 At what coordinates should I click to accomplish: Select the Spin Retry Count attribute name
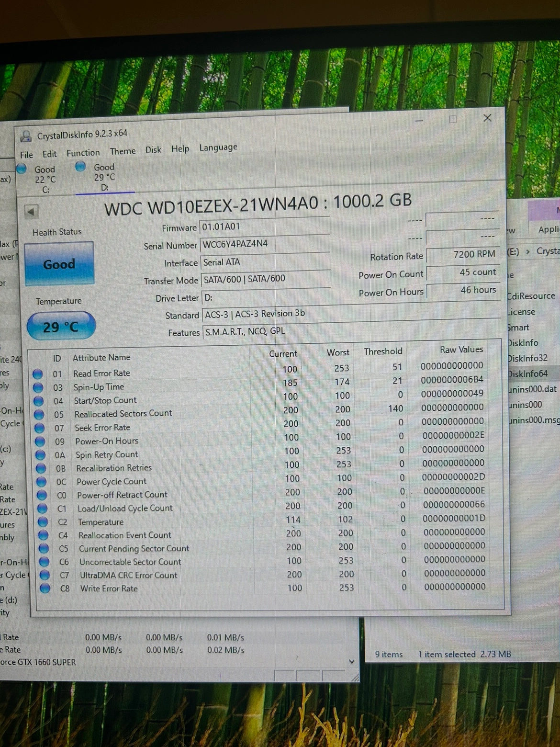107,454
